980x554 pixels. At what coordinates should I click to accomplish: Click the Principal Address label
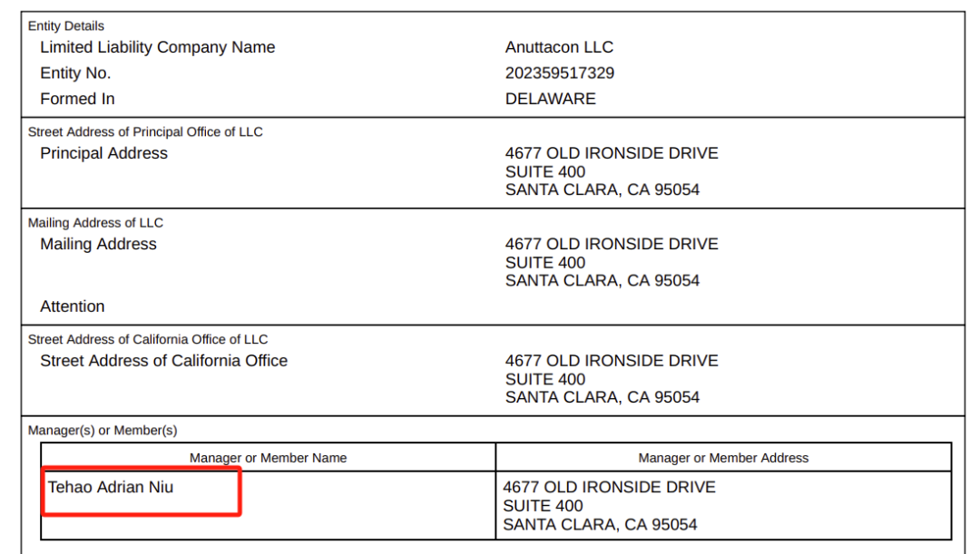(x=103, y=153)
